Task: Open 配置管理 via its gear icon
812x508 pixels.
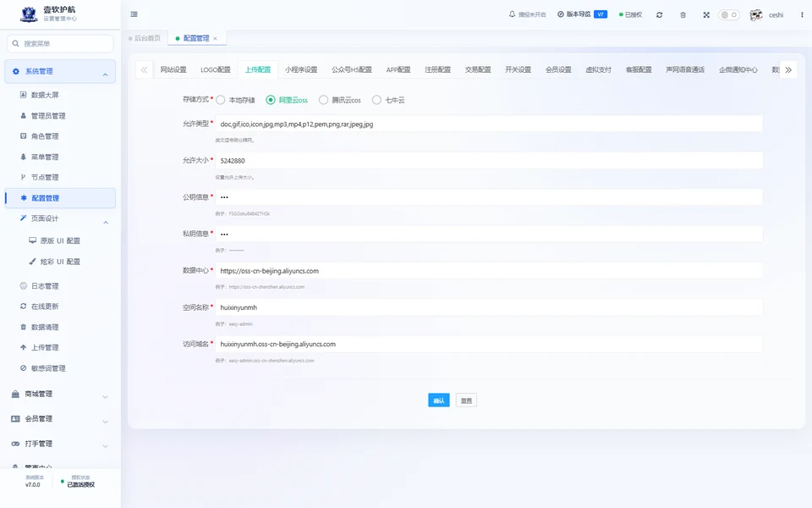Action: 24,198
